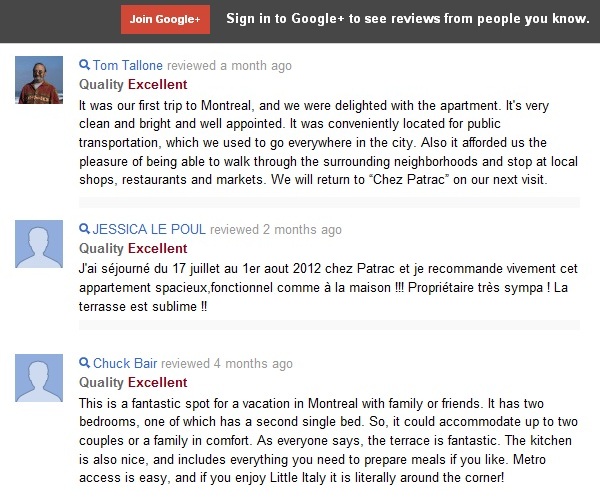Click Chuck Bair's default avatar
The height and width of the screenshot is (500, 600).
pyautogui.click(x=39, y=378)
